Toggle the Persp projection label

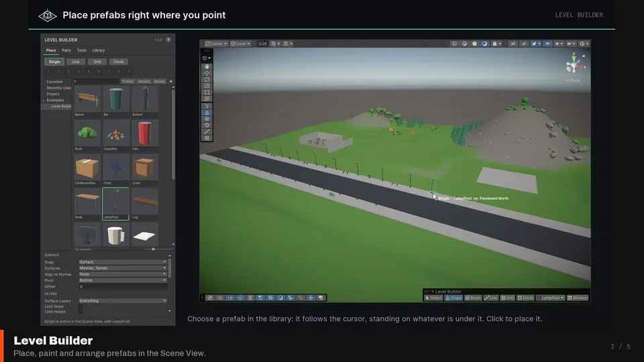point(573,80)
